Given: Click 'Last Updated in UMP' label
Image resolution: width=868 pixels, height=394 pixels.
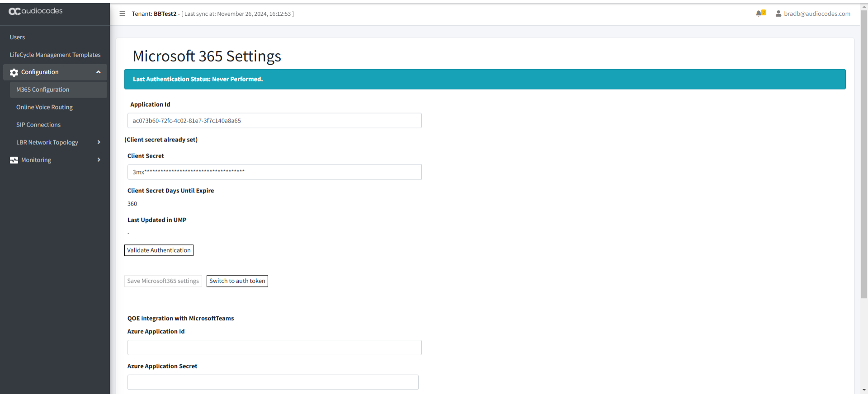Looking at the screenshot, I should [157, 220].
